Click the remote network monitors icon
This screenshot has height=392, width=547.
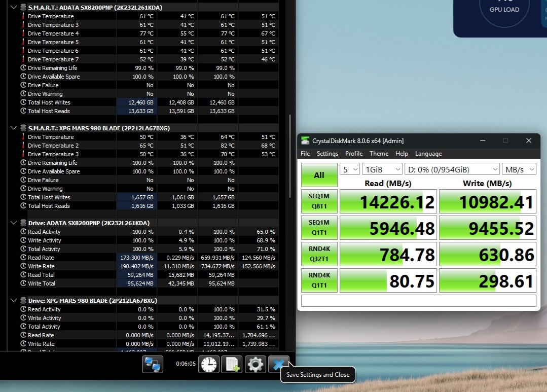tap(153, 364)
